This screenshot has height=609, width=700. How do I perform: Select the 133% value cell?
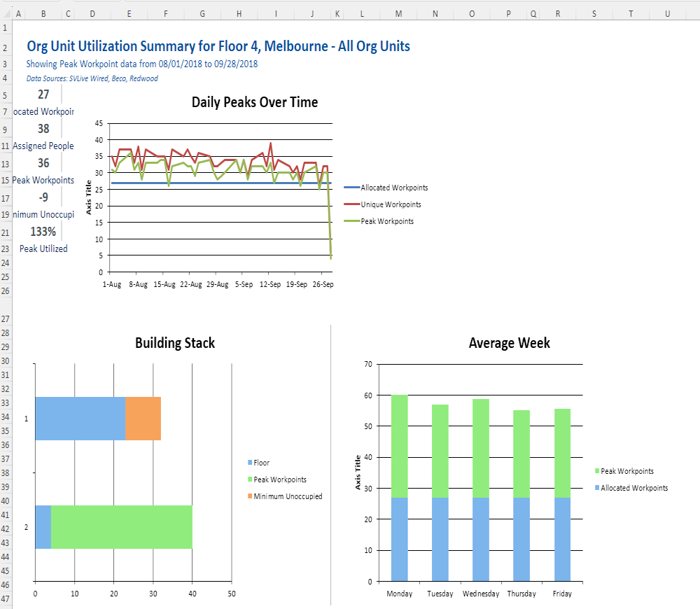[43, 232]
